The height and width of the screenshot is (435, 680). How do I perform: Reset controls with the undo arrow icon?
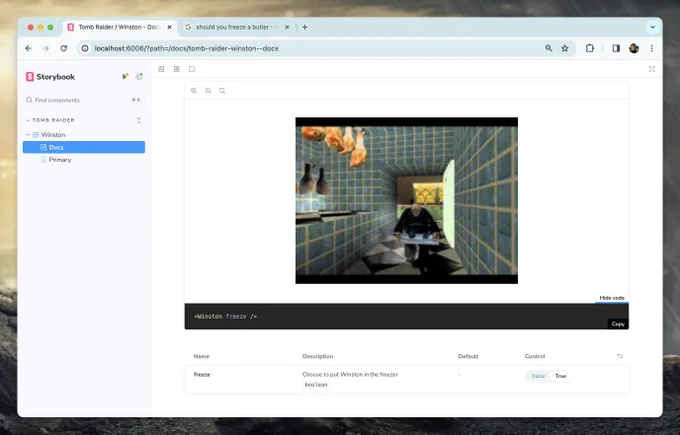pyautogui.click(x=620, y=356)
